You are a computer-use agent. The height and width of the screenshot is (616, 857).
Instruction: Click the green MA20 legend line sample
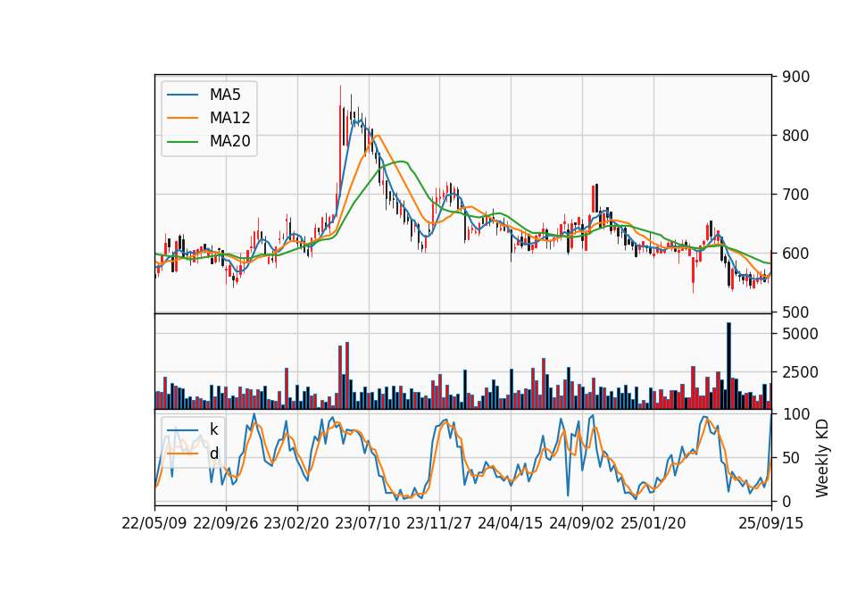[182, 142]
